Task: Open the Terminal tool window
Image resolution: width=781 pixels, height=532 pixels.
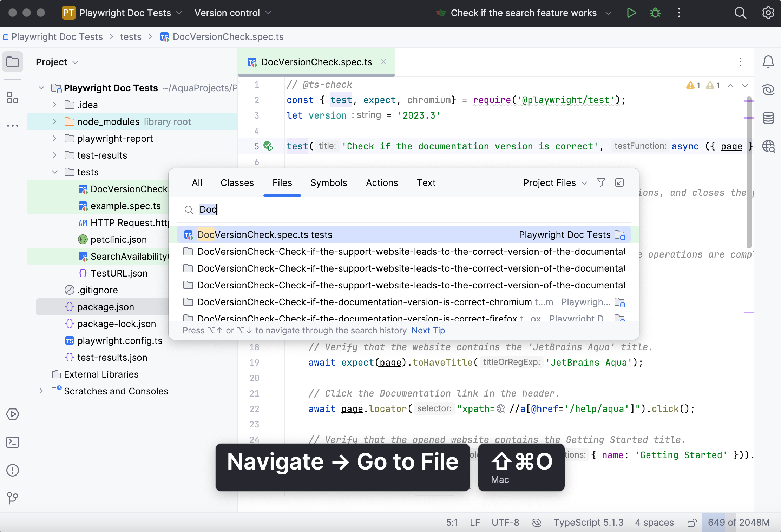Action: pyautogui.click(x=13, y=442)
